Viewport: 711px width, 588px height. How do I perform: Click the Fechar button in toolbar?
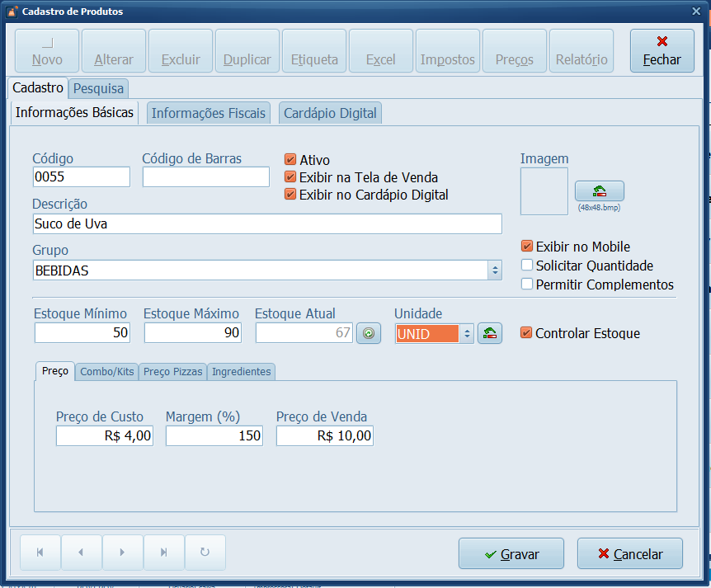tap(662, 51)
